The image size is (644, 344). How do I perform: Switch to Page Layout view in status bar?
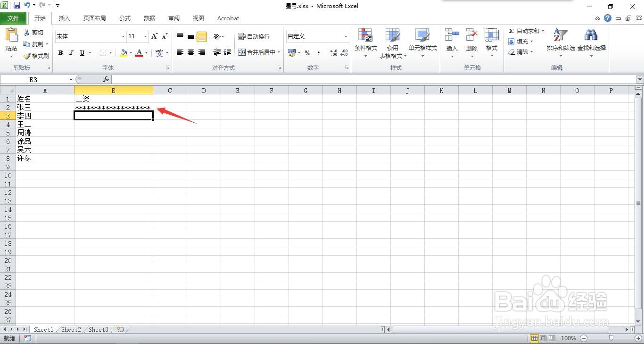tap(543, 338)
